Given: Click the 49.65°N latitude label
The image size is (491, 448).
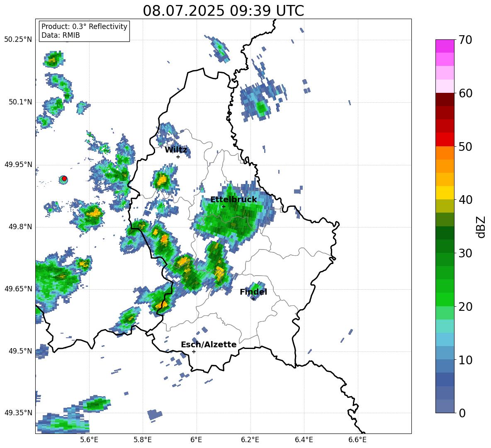Looking at the screenshot, I should point(18,288).
